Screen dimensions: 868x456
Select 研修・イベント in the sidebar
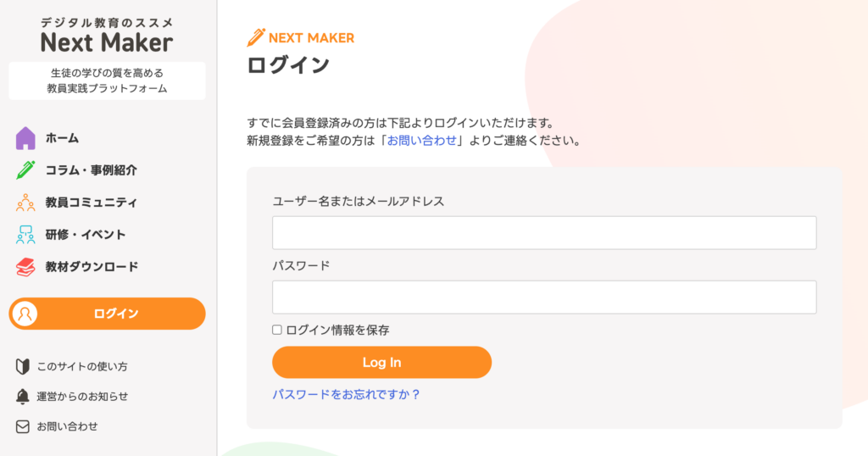pos(86,235)
